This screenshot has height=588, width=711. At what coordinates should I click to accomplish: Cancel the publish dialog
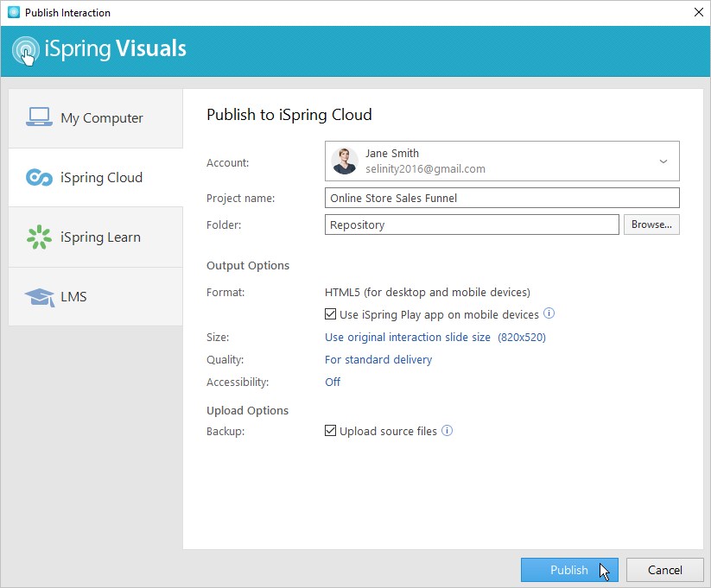(x=664, y=570)
